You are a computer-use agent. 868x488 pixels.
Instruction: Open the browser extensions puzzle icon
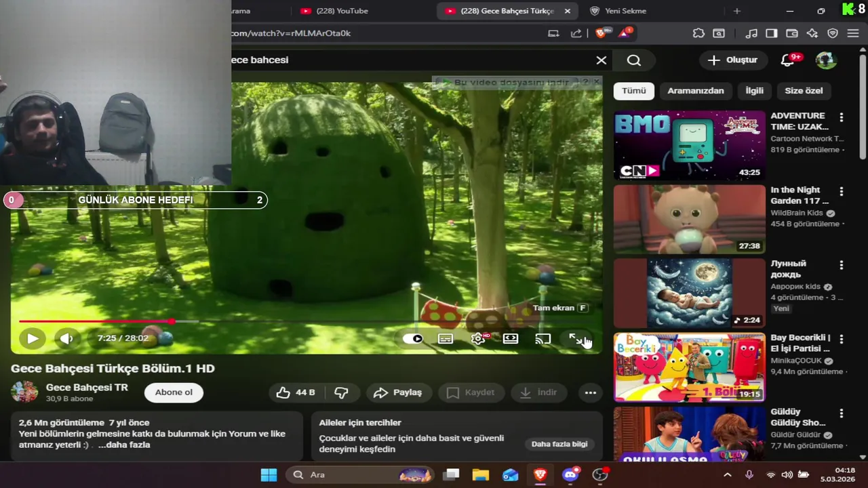(698, 33)
